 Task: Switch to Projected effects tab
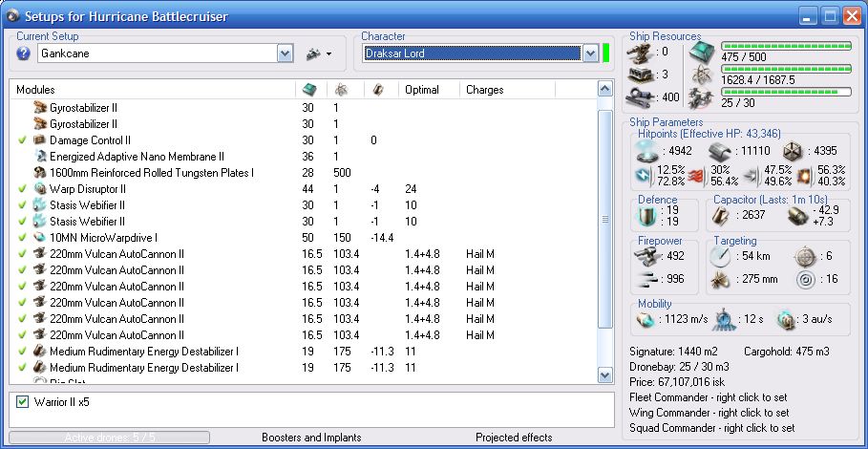[x=513, y=438]
